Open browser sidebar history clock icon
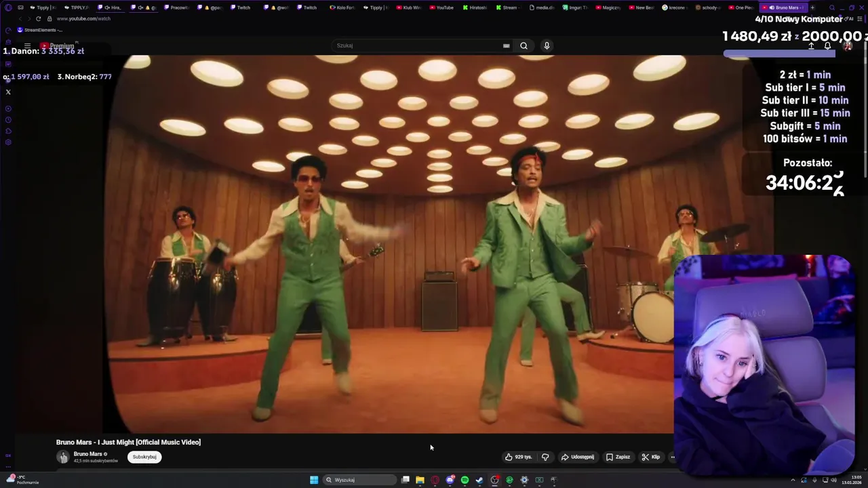Viewport: 868px width, 488px height. [x=8, y=120]
